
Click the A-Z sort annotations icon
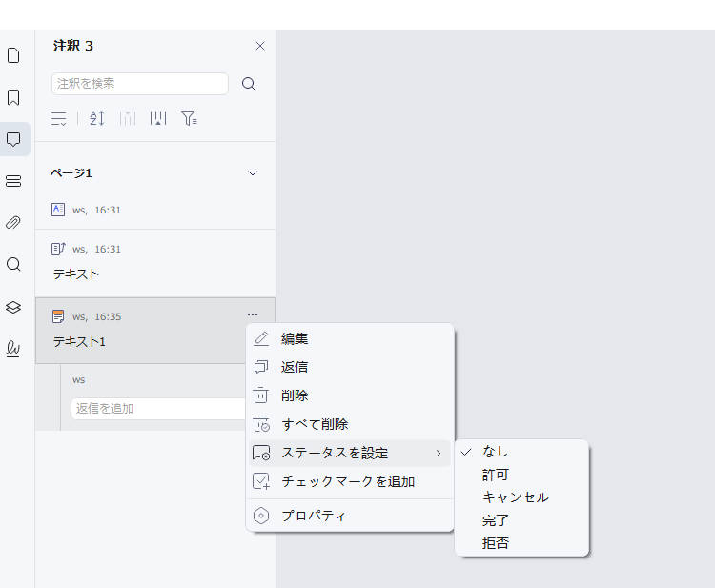[97, 118]
